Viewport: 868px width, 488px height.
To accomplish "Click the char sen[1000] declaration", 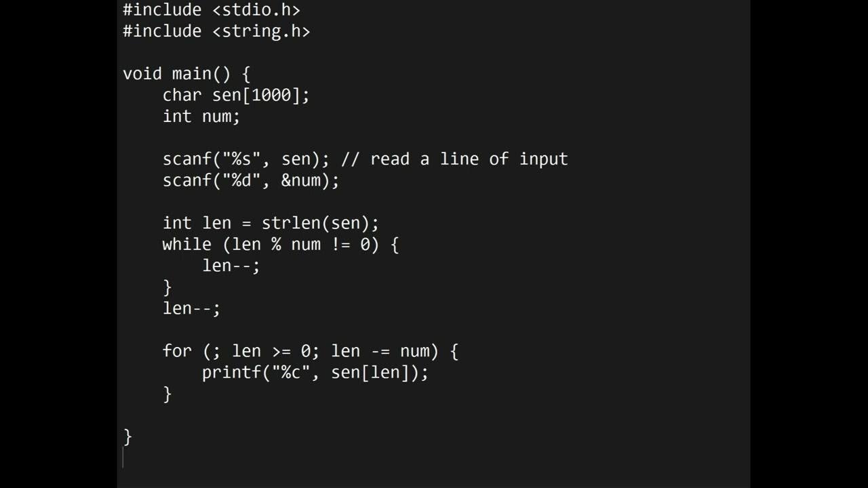I will pyautogui.click(x=235, y=95).
